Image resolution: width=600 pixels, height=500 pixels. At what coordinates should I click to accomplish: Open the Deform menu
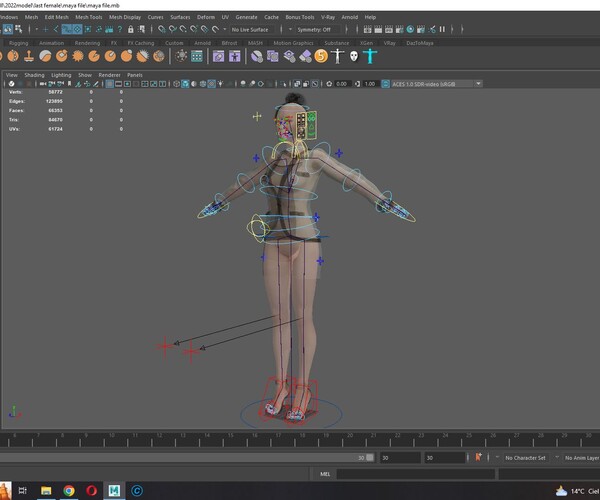(206, 17)
